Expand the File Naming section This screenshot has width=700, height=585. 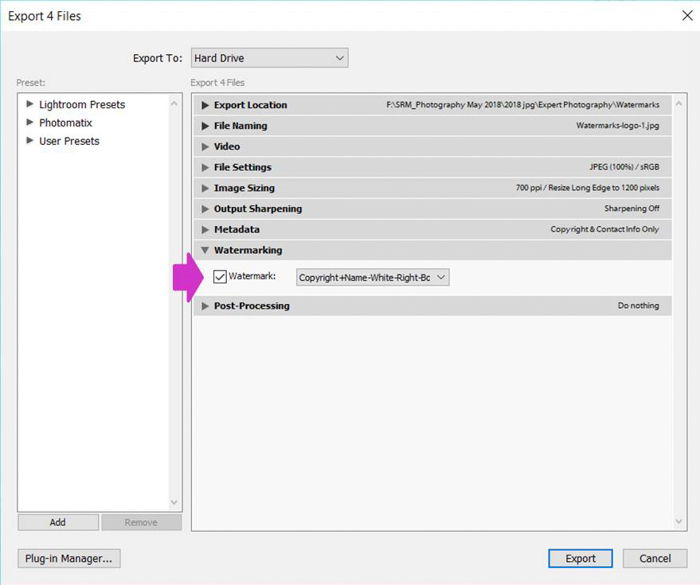coord(433,126)
